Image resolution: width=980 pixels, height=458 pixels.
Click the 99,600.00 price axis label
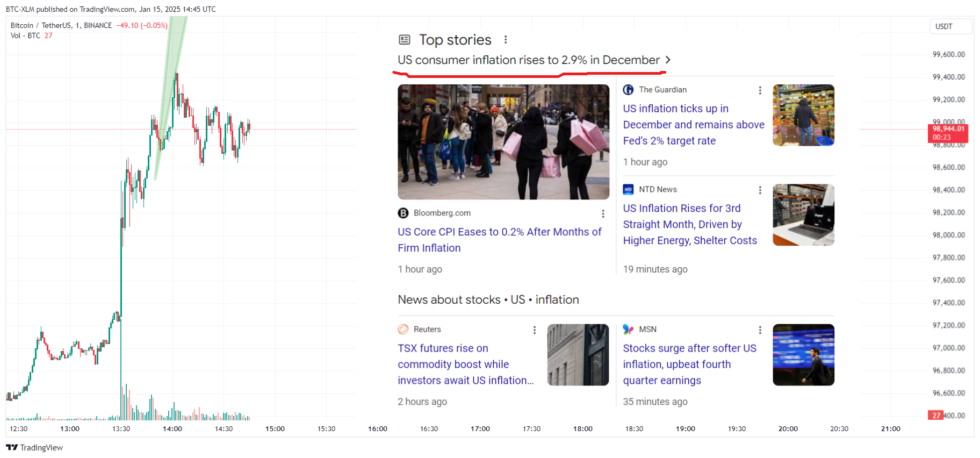949,54
